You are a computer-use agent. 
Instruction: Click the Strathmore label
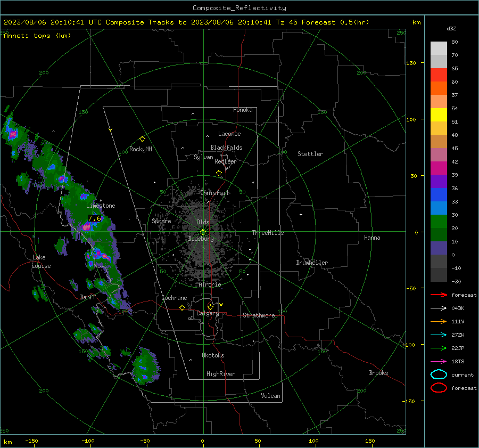click(x=259, y=315)
